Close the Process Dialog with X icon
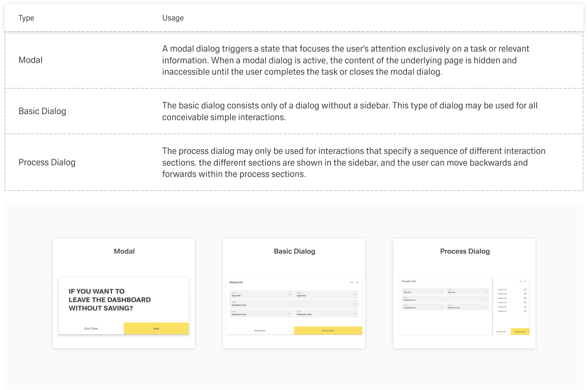588x390 pixels. point(525,281)
